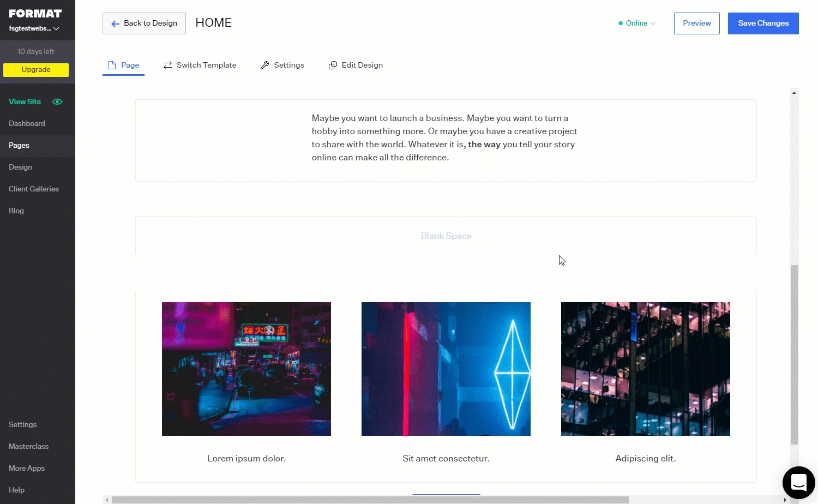Image resolution: width=818 pixels, height=504 pixels.
Task: Click the Page document icon
Action: 111,65
